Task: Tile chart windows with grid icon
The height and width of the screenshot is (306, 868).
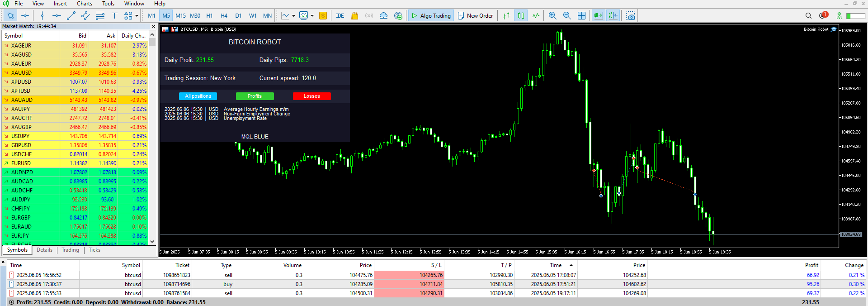Action: [581, 16]
